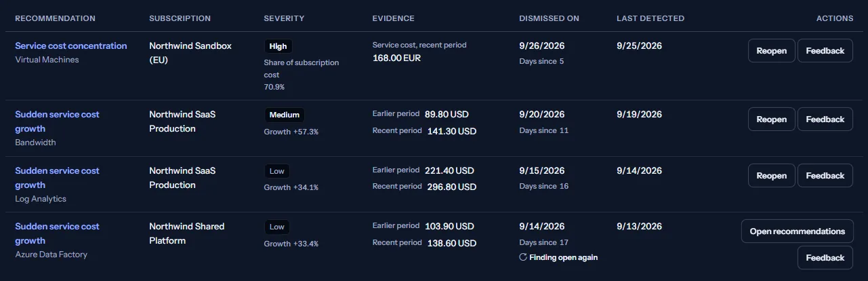
Task: Sort by the Severity column header
Action: click(x=284, y=18)
